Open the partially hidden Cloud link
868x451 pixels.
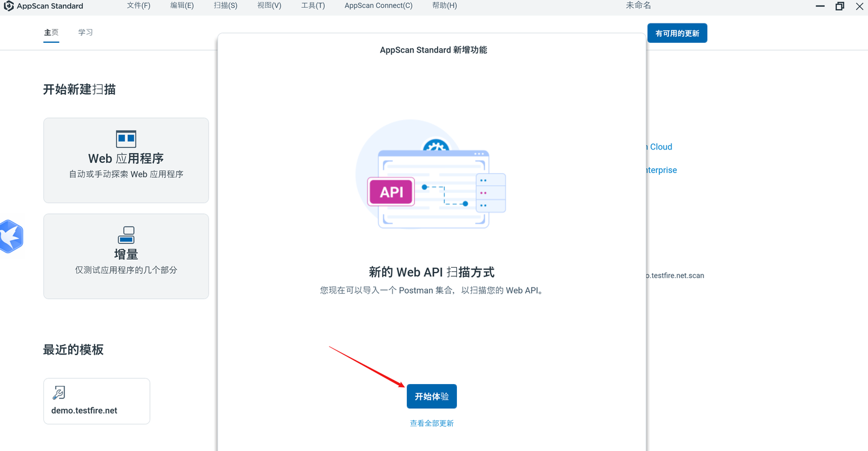click(x=659, y=147)
